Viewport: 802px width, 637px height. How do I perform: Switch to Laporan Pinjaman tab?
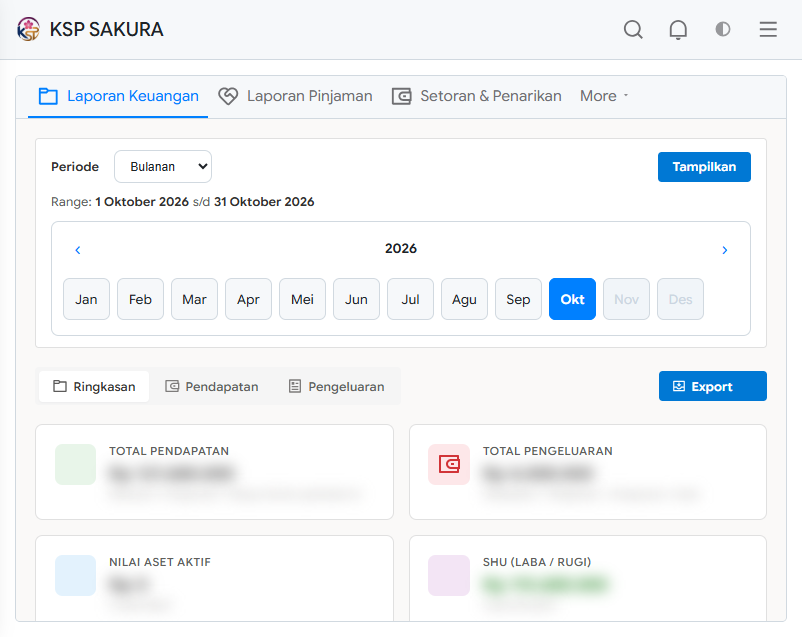[x=295, y=96]
